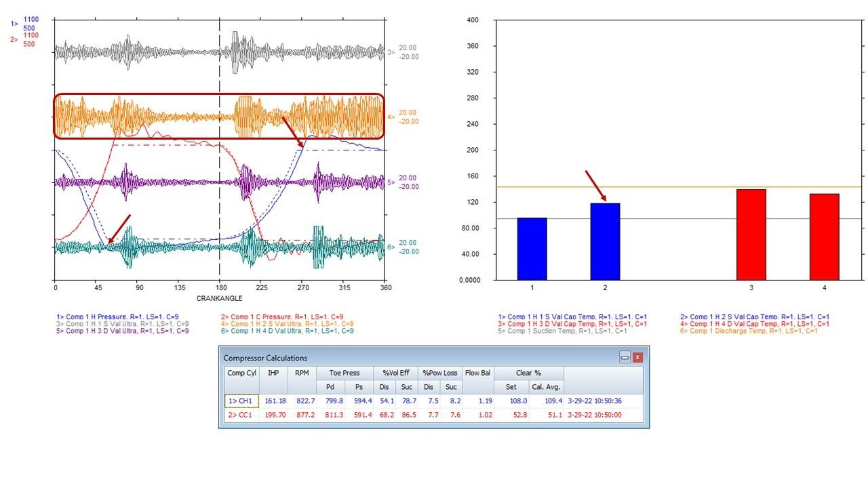Image resolution: width=868 pixels, height=488 pixels.
Task: Click the gray trace 3 ultrasonic waveform
Action: [219, 52]
